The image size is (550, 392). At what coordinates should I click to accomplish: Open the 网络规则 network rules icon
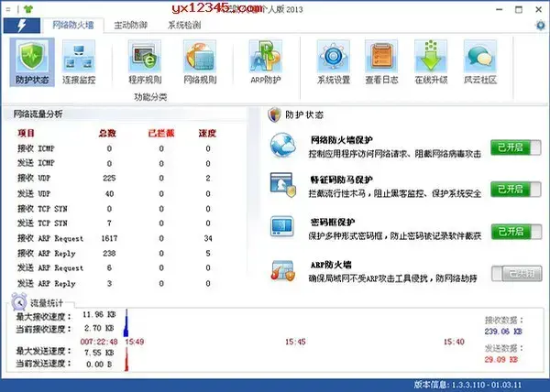[200, 62]
